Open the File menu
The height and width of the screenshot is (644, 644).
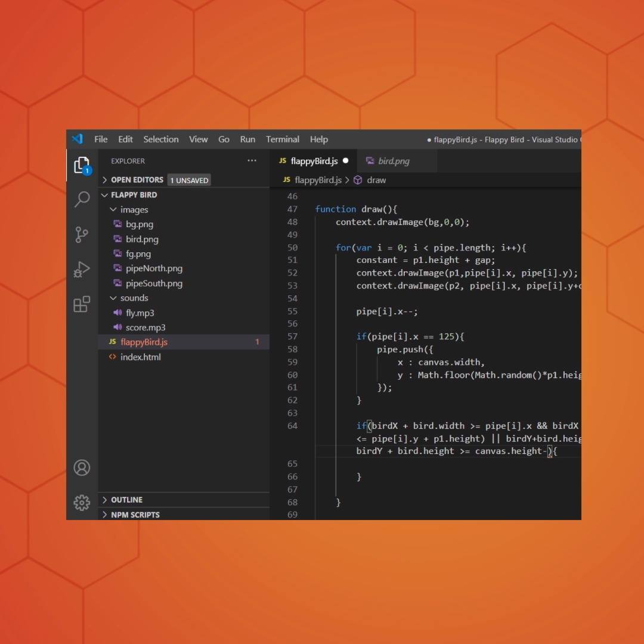[x=101, y=139]
